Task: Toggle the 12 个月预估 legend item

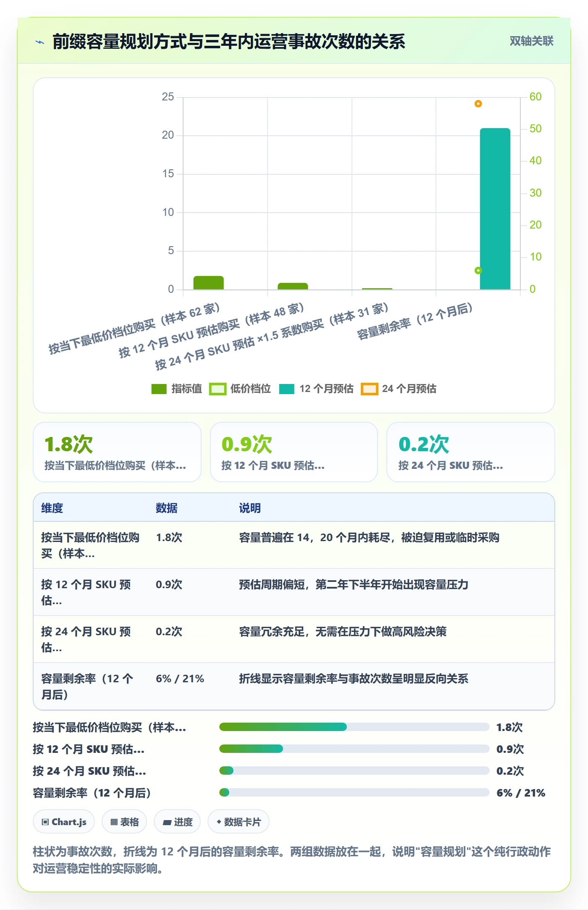Action: click(x=316, y=389)
